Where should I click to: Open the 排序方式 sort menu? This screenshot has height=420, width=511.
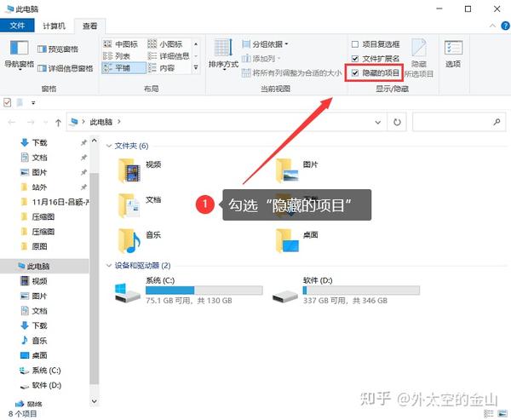point(223,55)
